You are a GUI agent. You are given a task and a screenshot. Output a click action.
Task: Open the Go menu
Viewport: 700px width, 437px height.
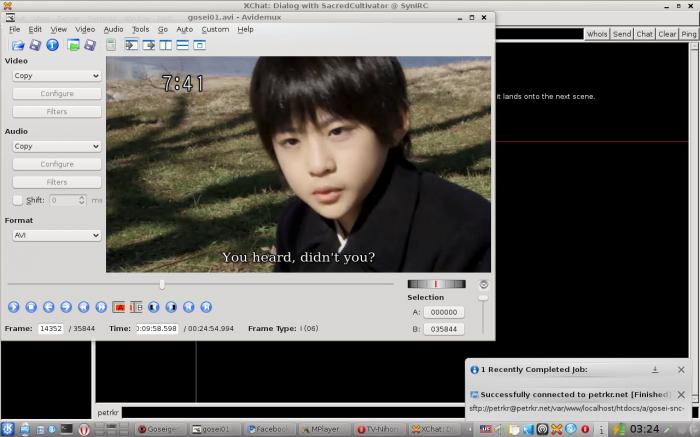click(x=162, y=29)
